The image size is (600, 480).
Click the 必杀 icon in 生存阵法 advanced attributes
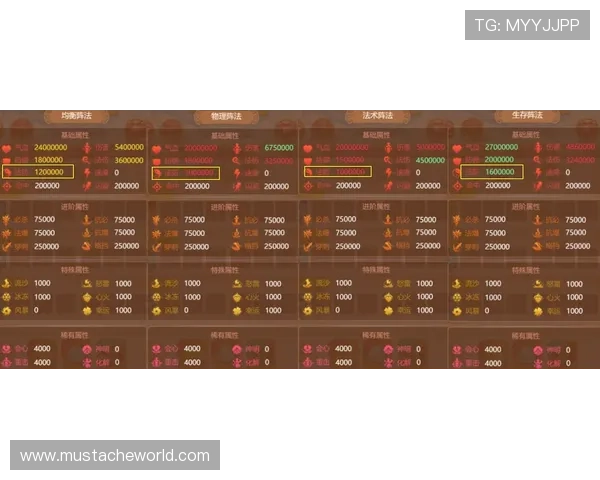[457, 220]
